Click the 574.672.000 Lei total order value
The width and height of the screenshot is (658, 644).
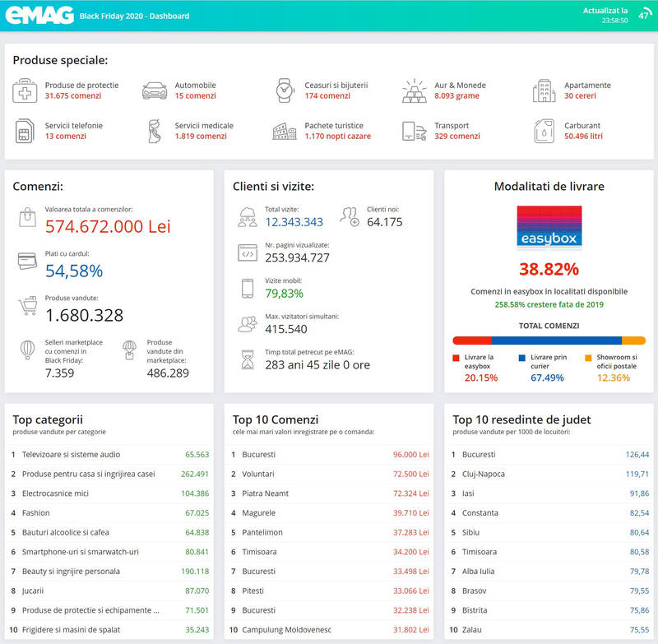pyautogui.click(x=108, y=226)
